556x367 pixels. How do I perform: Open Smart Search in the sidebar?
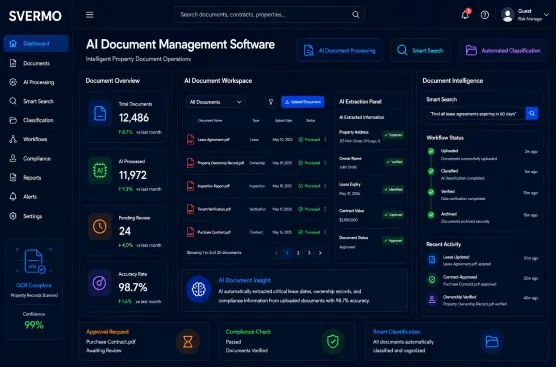36,101
